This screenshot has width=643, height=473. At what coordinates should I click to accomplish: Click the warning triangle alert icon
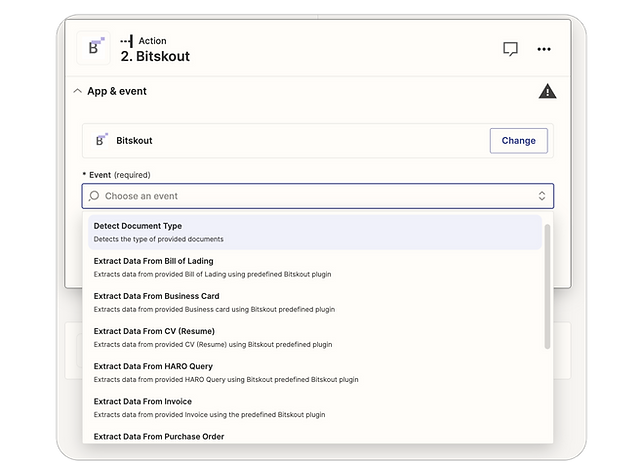pyautogui.click(x=547, y=91)
